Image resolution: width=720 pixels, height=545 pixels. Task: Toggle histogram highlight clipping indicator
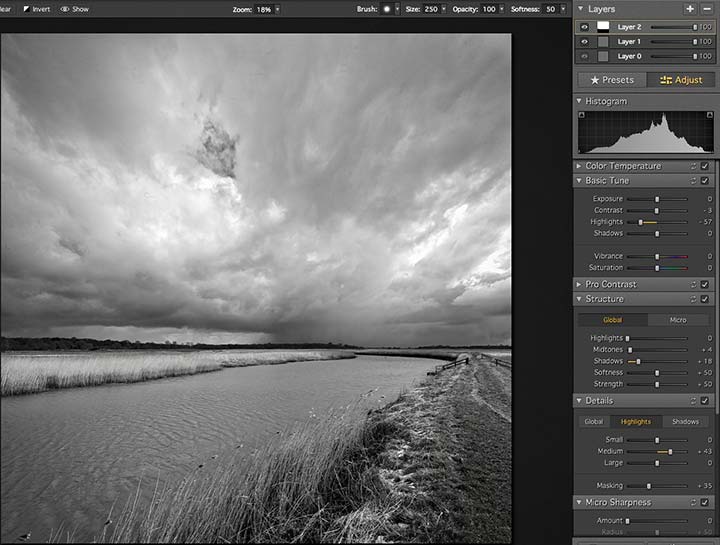(709, 115)
